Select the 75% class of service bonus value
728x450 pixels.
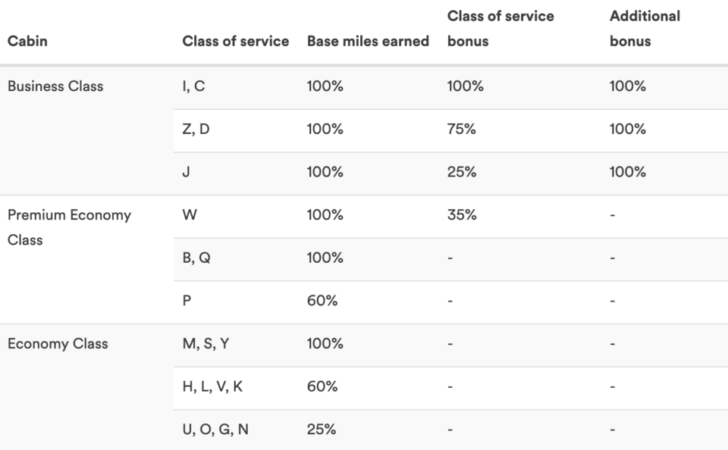pos(462,129)
